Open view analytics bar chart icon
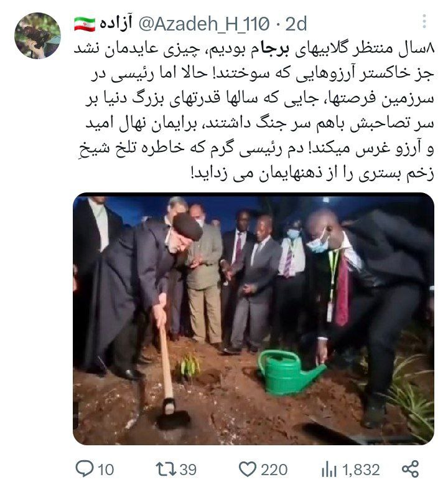448x482 pixels. coord(329,470)
